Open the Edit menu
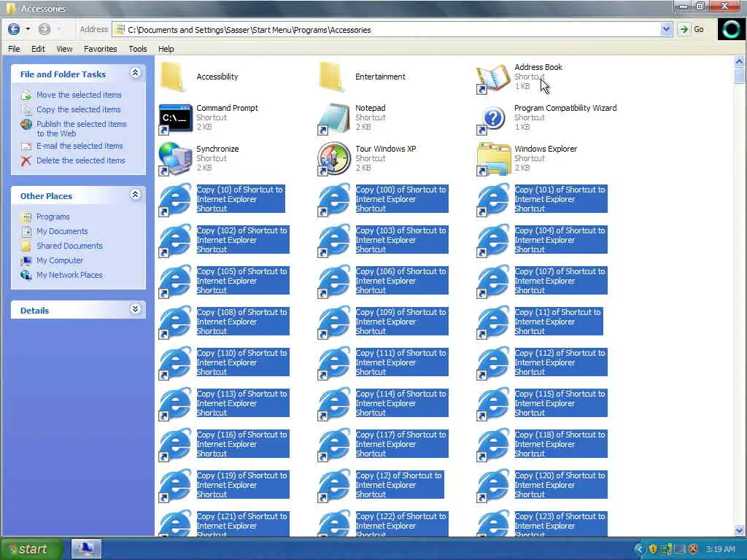 pyautogui.click(x=38, y=49)
